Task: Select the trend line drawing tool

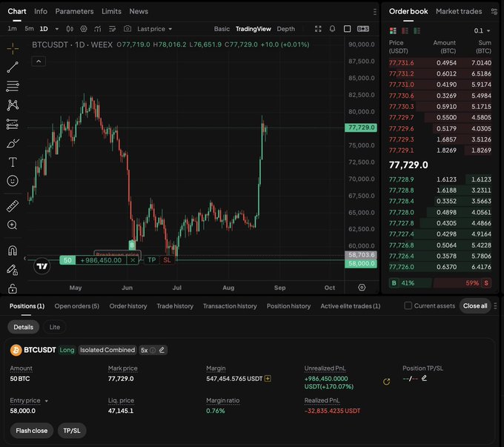Action: 13,67
